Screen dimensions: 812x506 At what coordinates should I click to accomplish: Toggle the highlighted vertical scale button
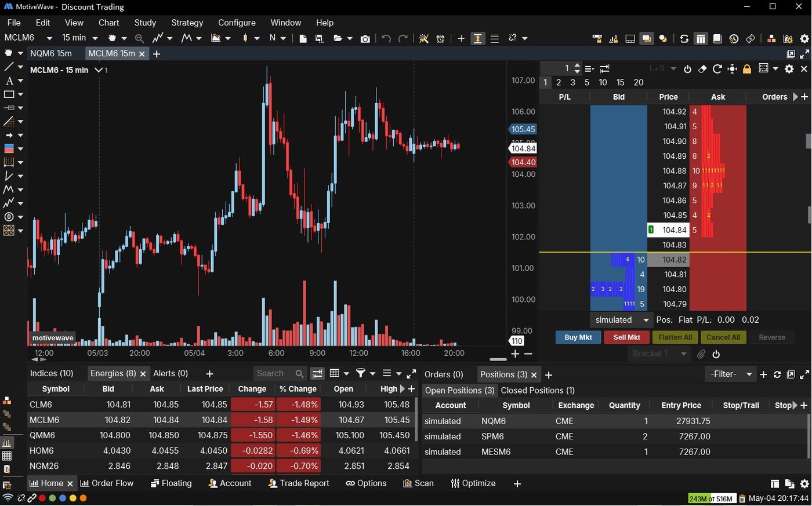click(x=478, y=38)
